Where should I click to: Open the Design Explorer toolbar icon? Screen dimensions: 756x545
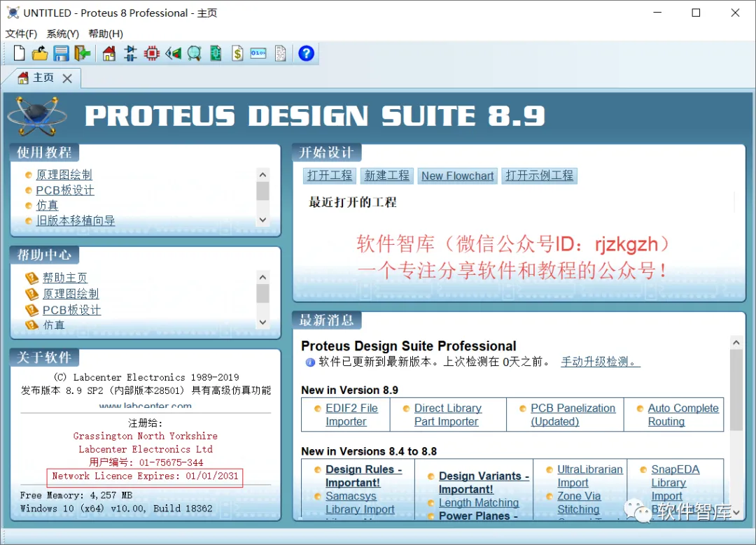(216, 53)
